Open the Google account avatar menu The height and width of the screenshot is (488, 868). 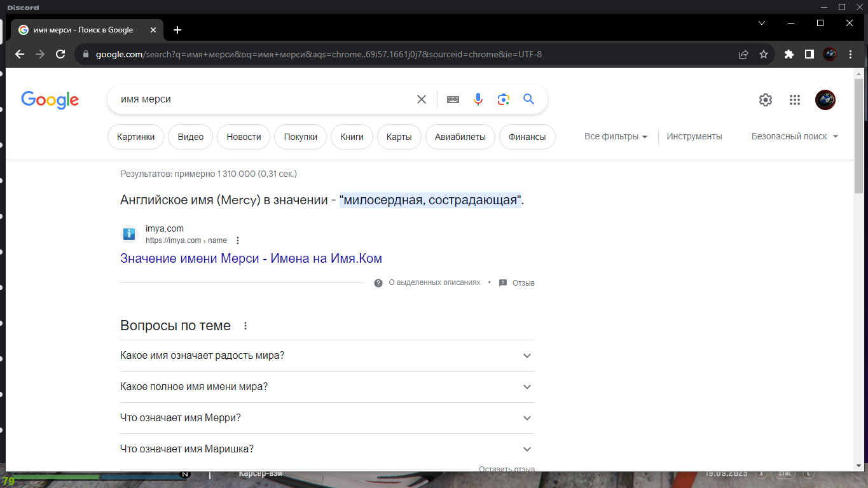(825, 100)
